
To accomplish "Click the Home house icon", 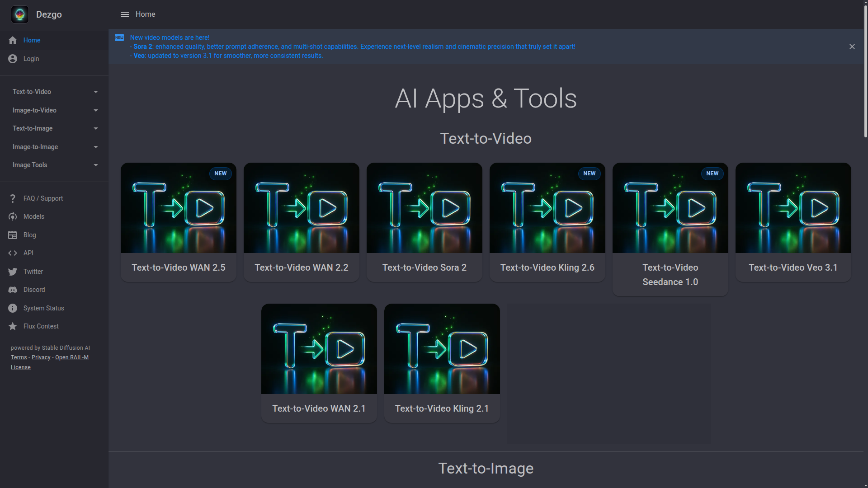I will click(13, 40).
